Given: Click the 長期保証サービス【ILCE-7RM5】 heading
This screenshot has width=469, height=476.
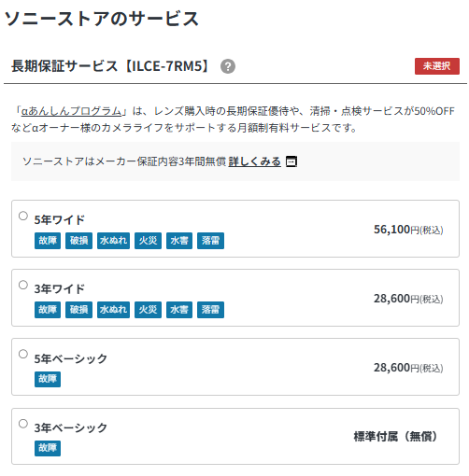Looking at the screenshot, I should point(111,66).
